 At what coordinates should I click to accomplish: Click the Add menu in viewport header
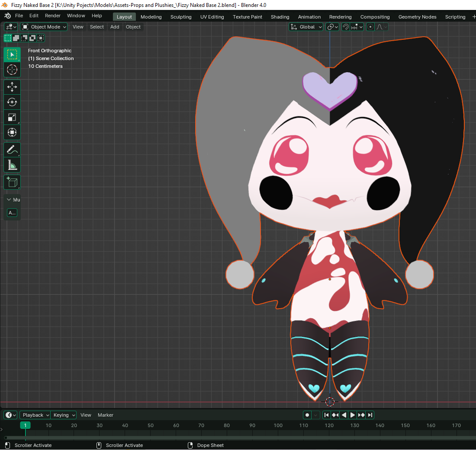tap(115, 27)
